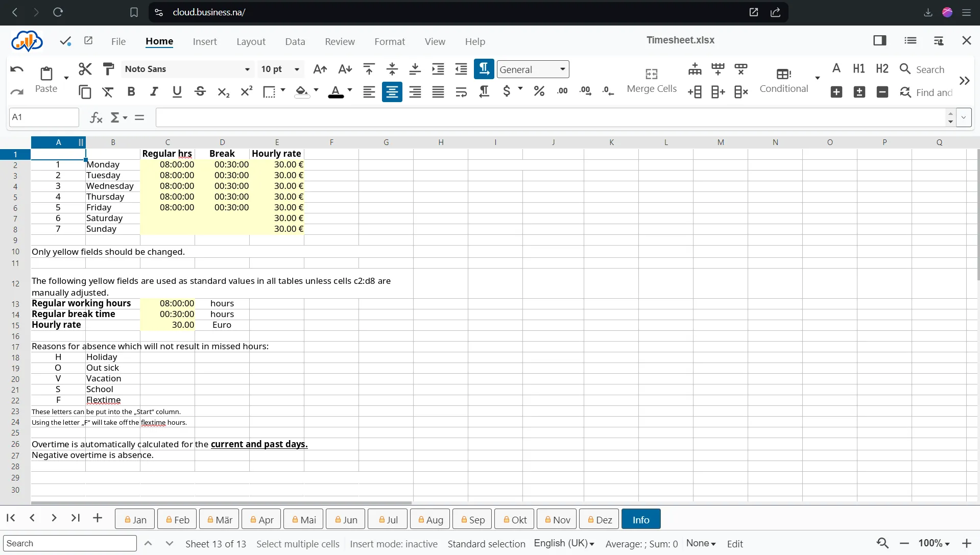Screen dimensions: 980x555
Task: Click the Insert row above icon
Action: [695, 69]
